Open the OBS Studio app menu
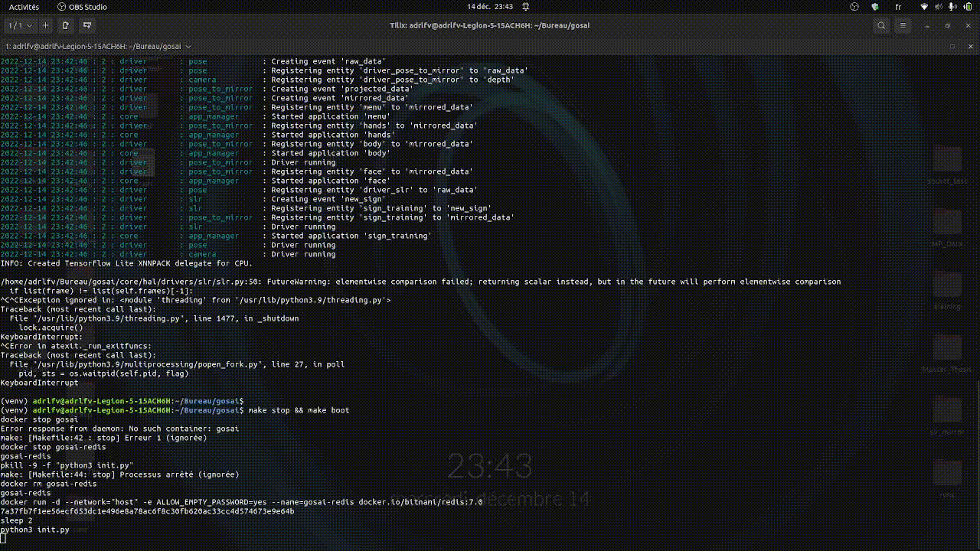The image size is (980, 551). [81, 7]
